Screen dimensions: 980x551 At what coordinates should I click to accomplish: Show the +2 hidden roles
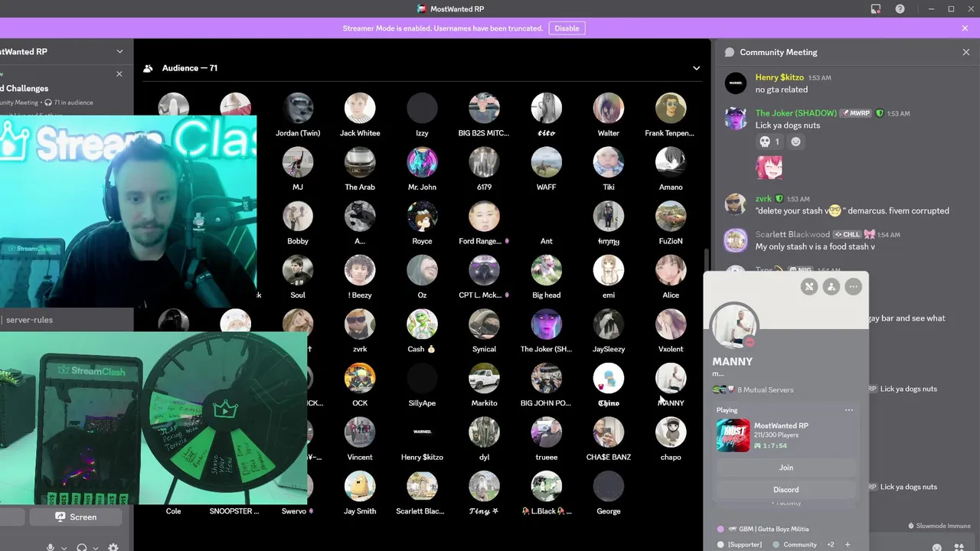coord(831,545)
